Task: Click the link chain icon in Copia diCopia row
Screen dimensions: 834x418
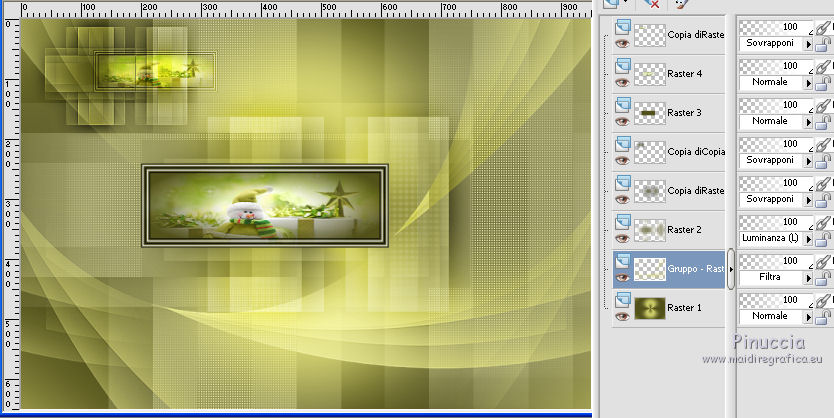Action: (824, 144)
